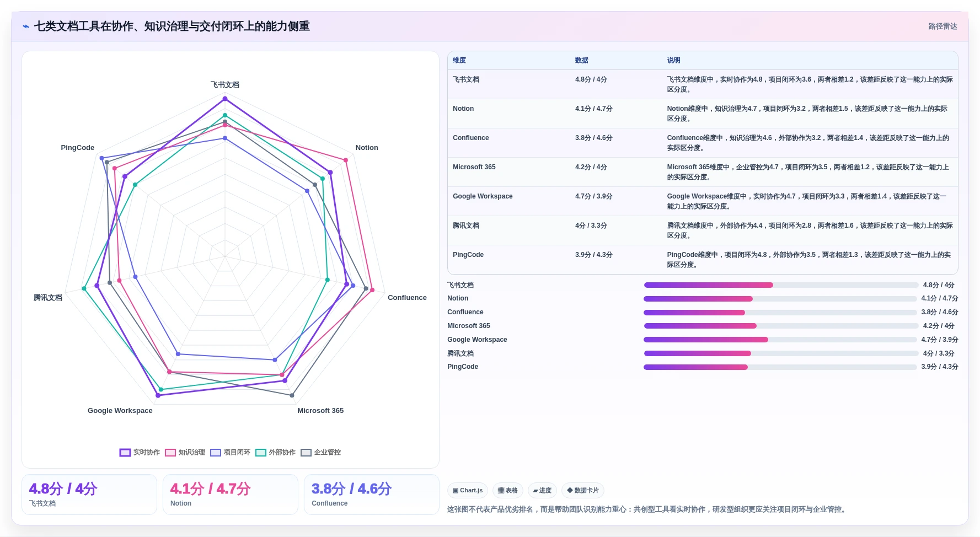The image size is (980, 537).
Task: Click the 飞书文档 progress bar
Action: click(781, 285)
